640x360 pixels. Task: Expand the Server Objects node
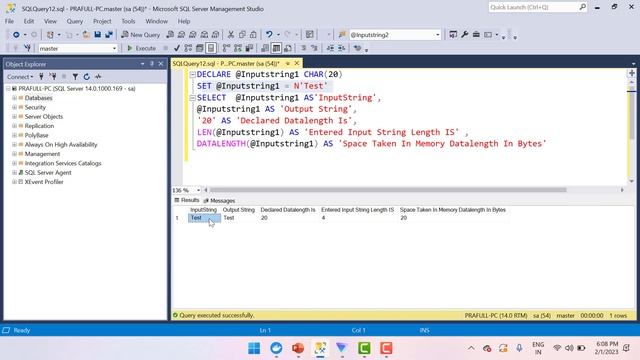coord(14,117)
